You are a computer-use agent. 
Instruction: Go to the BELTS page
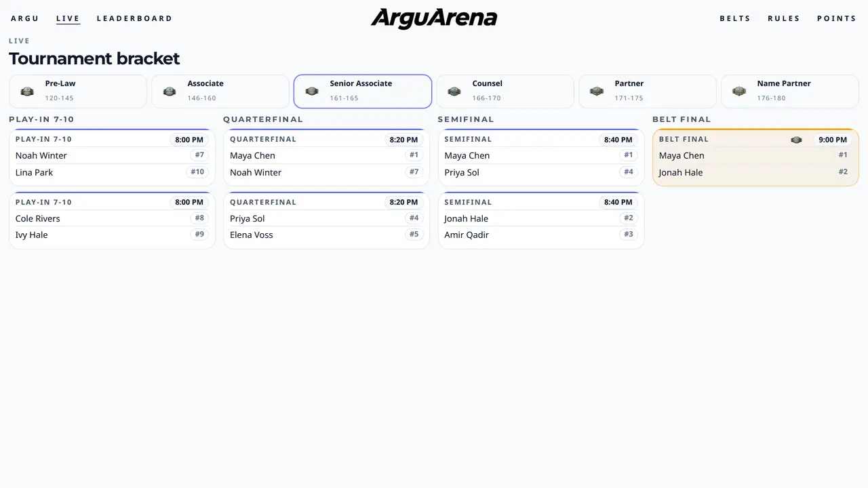pos(735,18)
